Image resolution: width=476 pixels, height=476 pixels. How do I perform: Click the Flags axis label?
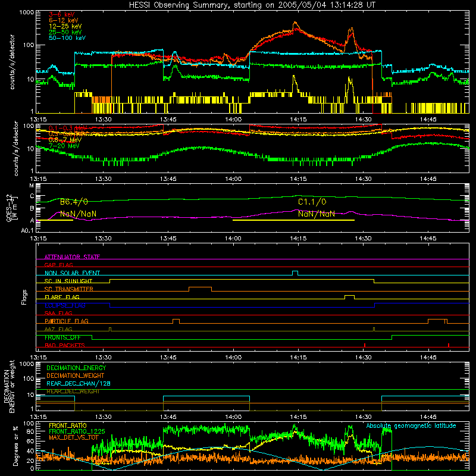pos(24,297)
